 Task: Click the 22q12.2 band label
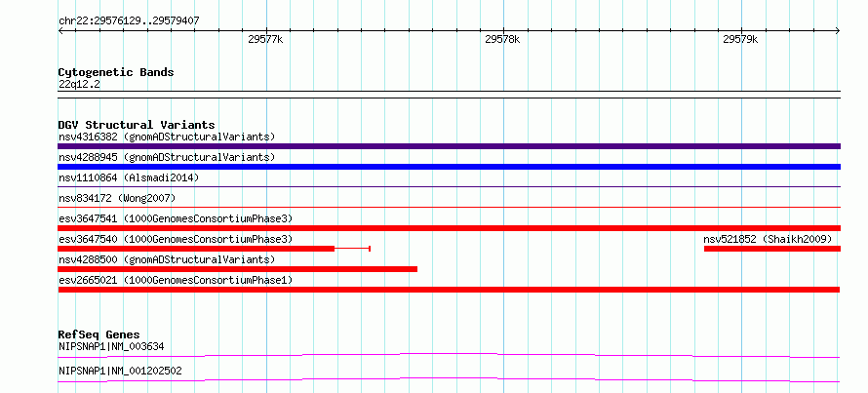(x=79, y=85)
